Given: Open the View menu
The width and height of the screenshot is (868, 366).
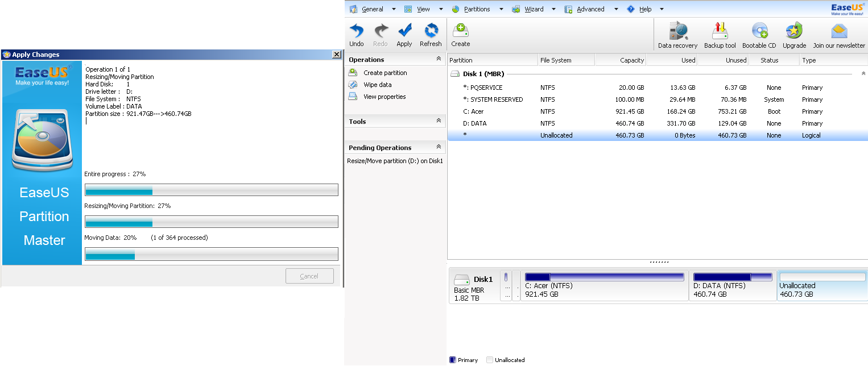Looking at the screenshot, I should [423, 9].
